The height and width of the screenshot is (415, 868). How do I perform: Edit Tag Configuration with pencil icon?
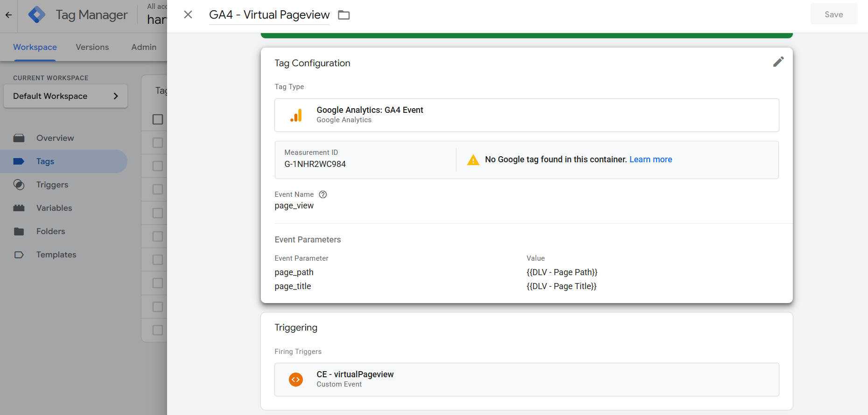[x=778, y=62]
